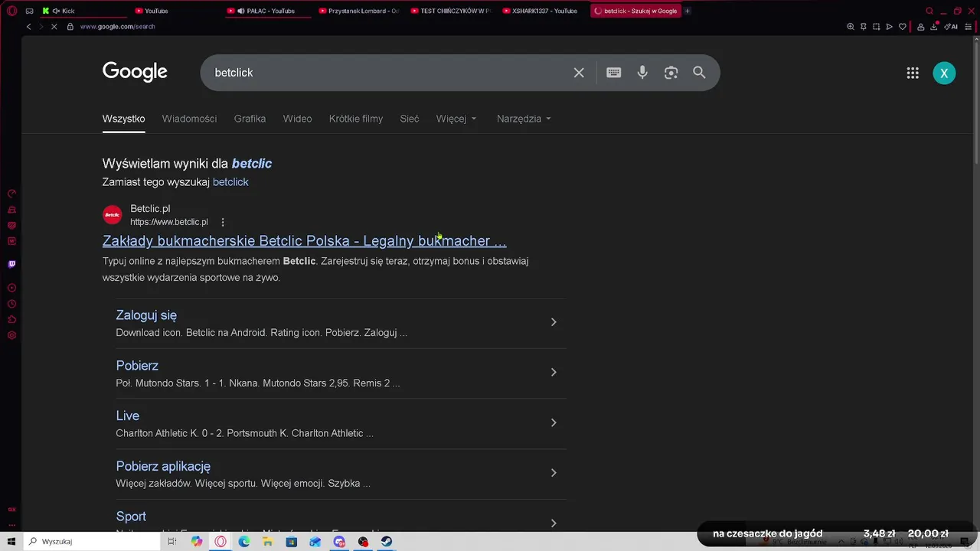The height and width of the screenshot is (551, 980).
Task: Open Opera GX sidebar settings gear
Action: point(11,335)
